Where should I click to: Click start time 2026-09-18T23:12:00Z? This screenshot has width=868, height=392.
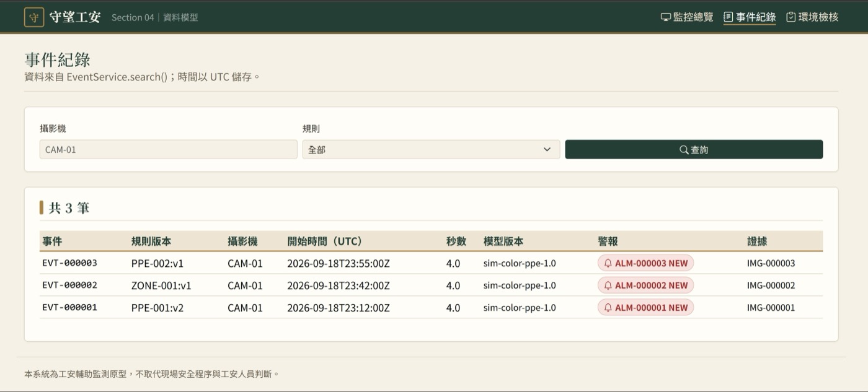[x=339, y=308]
